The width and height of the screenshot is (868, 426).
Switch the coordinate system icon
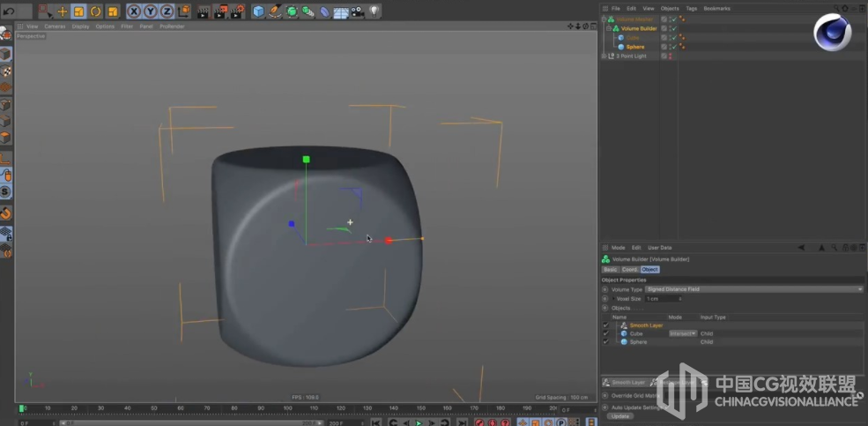pyautogui.click(x=184, y=11)
